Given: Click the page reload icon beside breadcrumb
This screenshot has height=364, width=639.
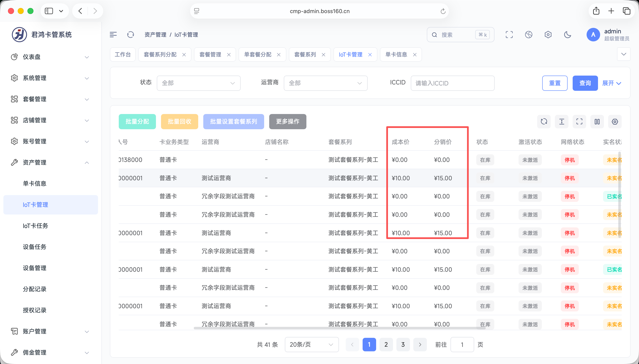Looking at the screenshot, I should tap(131, 35).
